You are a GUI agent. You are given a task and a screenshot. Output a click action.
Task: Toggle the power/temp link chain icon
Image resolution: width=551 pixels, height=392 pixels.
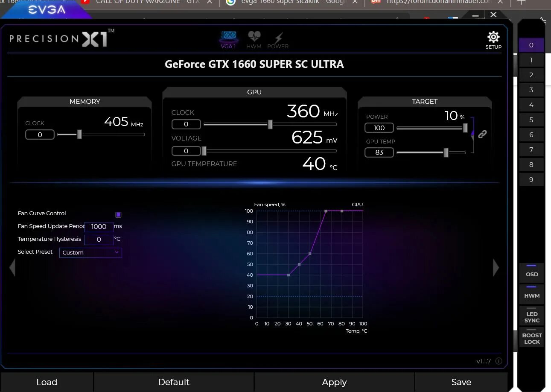click(482, 134)
